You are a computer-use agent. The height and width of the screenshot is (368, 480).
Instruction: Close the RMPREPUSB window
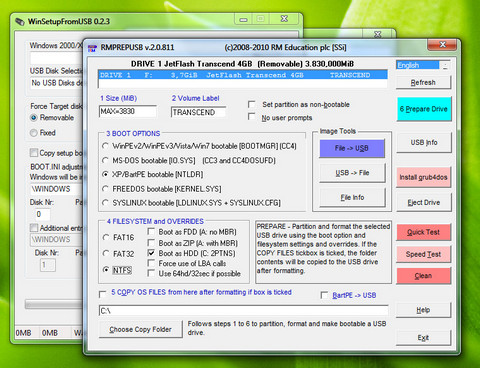(442, 45)
